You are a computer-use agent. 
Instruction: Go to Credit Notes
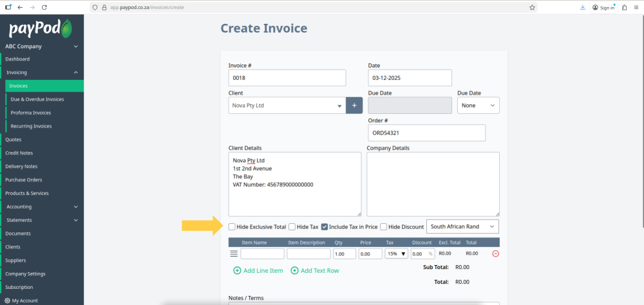[42, 152]
